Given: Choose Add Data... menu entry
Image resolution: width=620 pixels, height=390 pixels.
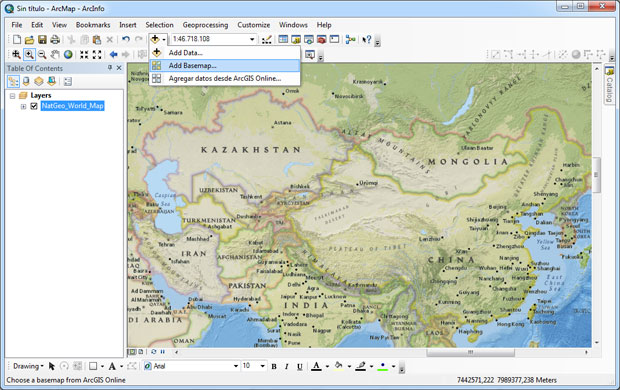Looking at the screenshot, I should (225, 53).
